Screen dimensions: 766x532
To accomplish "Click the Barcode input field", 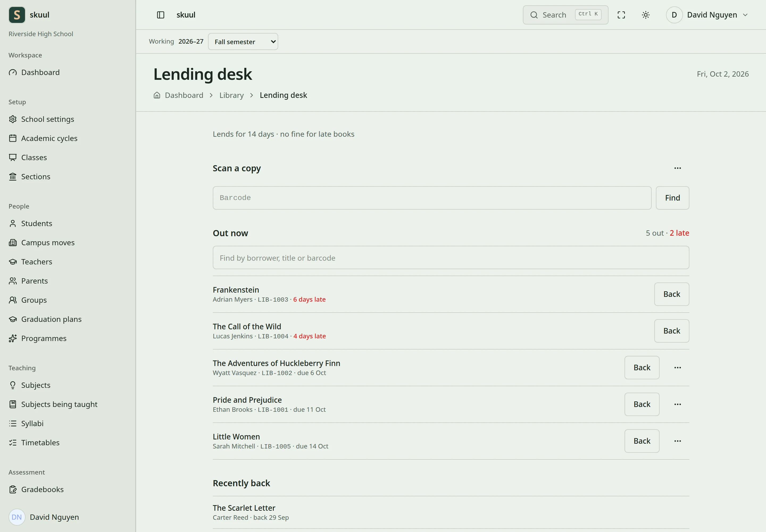I will (432, 198).
